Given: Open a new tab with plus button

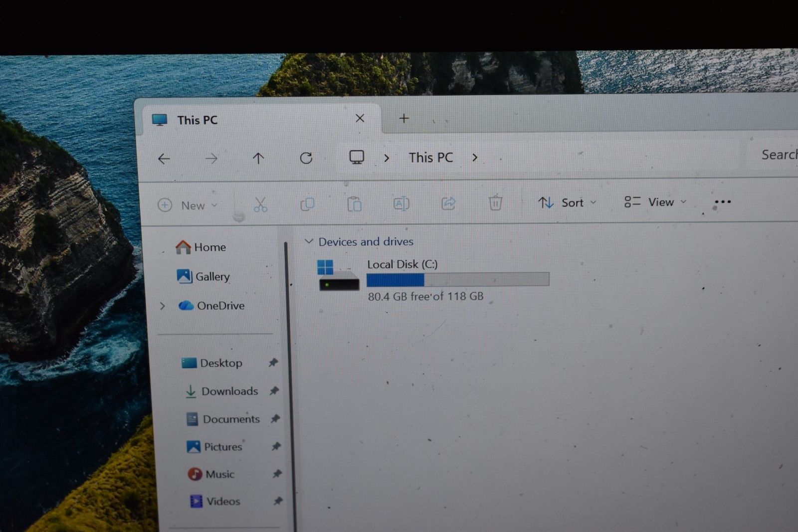Looking at the screenshot, I should 404,118.
